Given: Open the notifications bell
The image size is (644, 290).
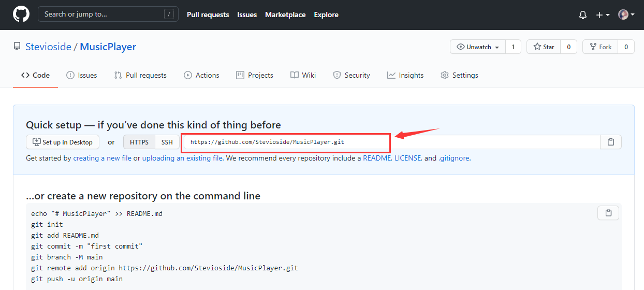Looking at the screenshot, I should 583,15.
